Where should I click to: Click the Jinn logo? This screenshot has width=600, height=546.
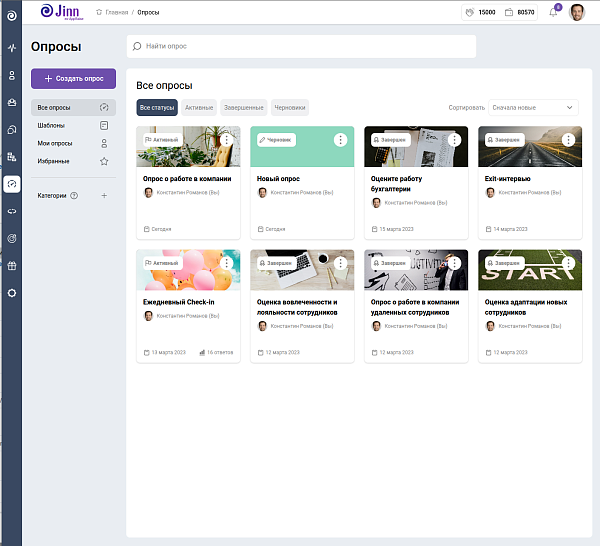click(x=61, y=12)
